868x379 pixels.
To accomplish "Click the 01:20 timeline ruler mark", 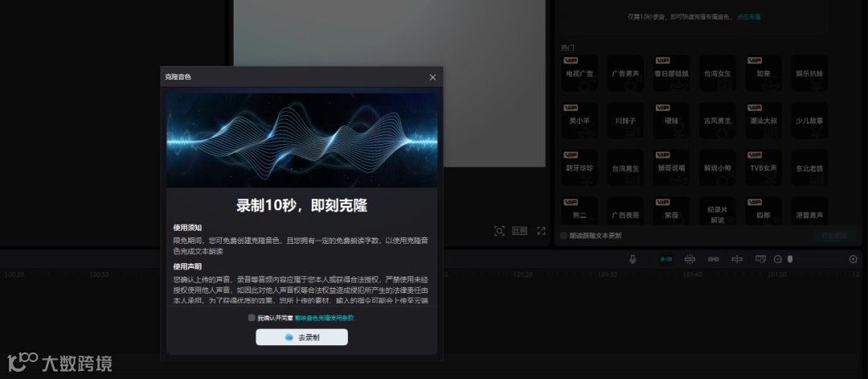I will [523, 275].
